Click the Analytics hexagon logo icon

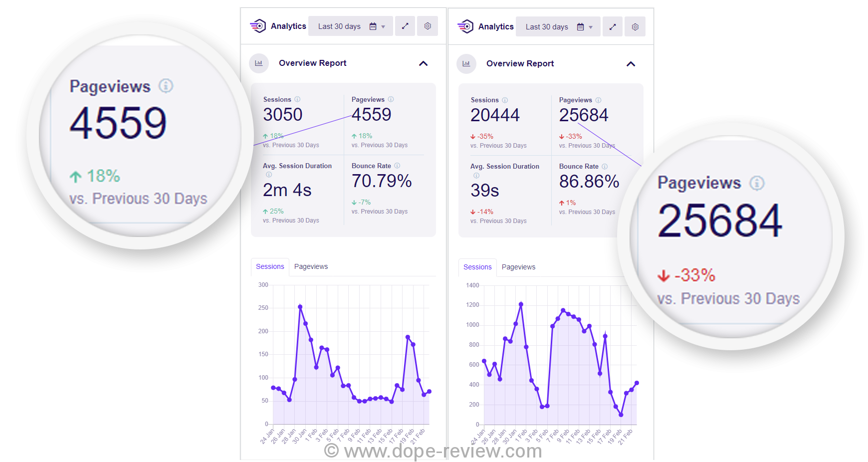point(258,26)
